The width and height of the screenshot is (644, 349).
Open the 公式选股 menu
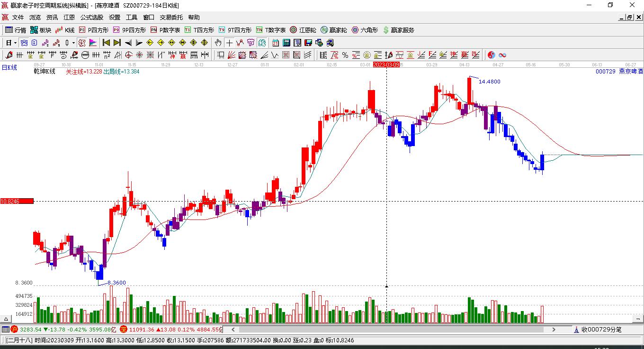[91, 18]
